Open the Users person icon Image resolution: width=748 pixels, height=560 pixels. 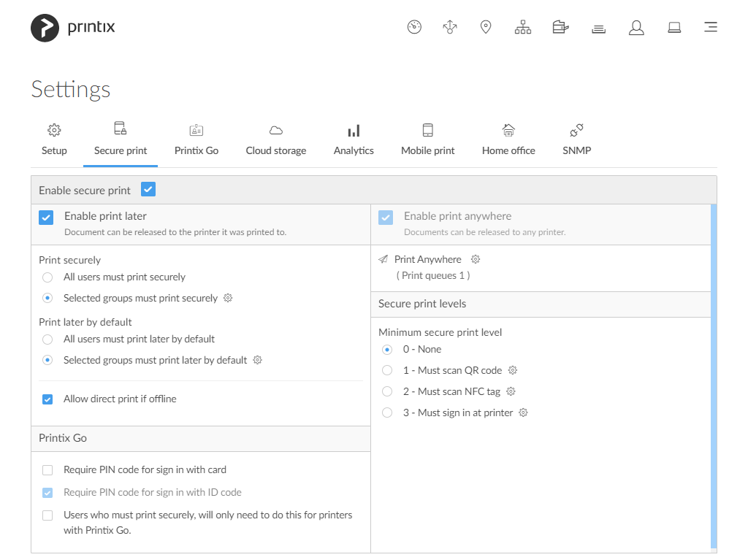(x=636, y=28)
